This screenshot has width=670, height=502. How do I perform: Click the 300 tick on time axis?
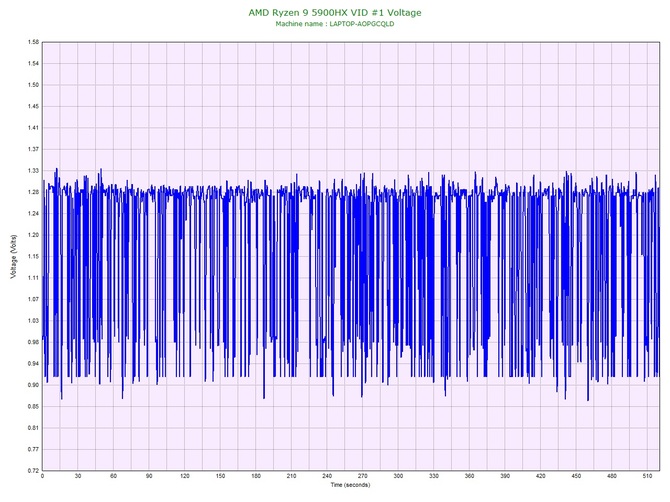coord(398,476)
